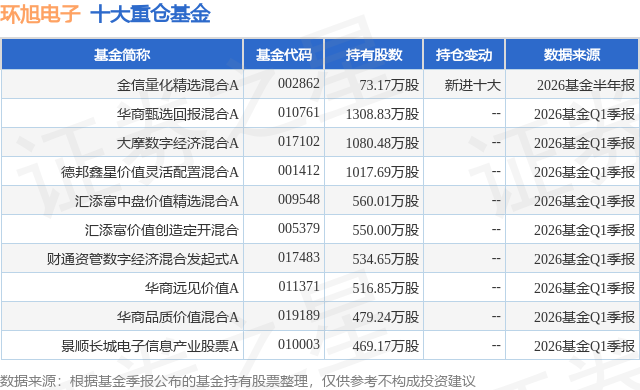The height and width of the screenshot is (390, 640).
Task: Select fund code 019189
Action: pyautogui.click(x=299, y=315)
